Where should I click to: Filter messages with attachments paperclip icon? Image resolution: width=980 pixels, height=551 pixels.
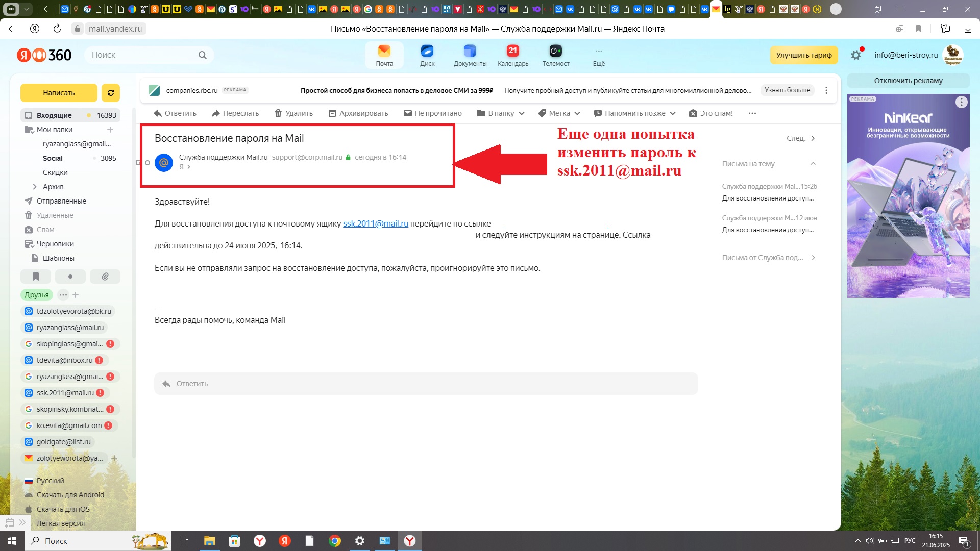tap(105, 277)
